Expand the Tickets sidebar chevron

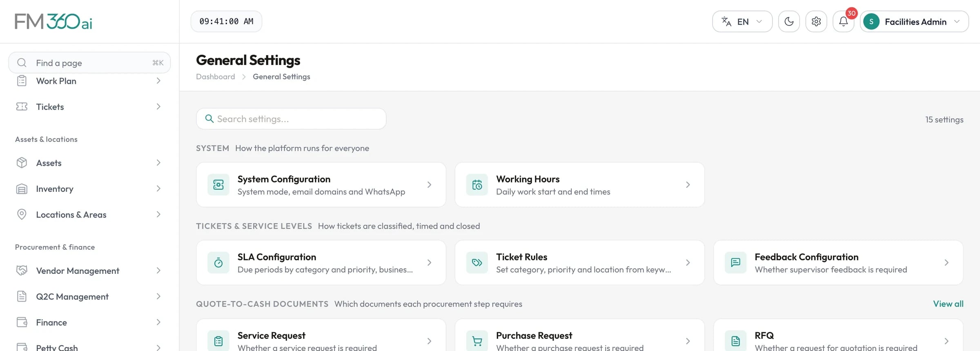(x=158, y=107)
